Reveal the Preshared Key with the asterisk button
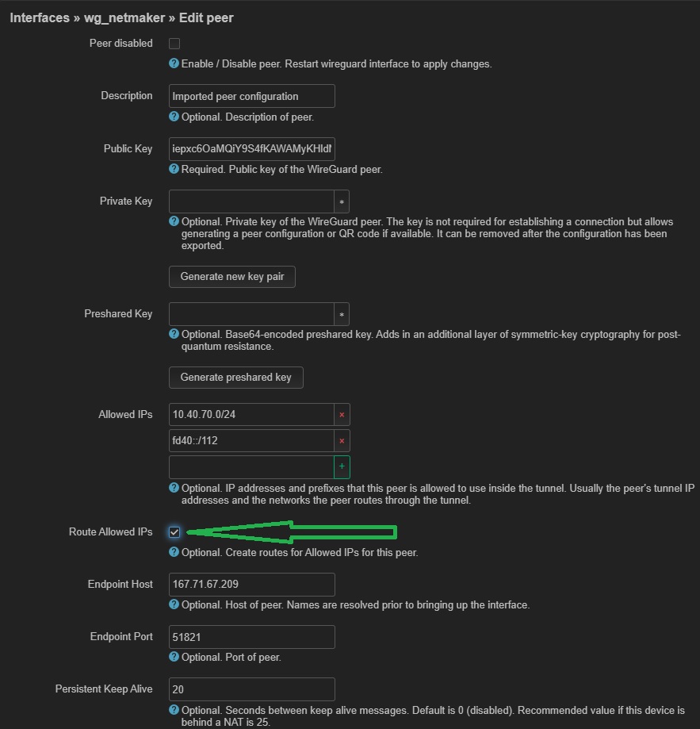Viewport: 700px width, 729px height. coord(342,314)
